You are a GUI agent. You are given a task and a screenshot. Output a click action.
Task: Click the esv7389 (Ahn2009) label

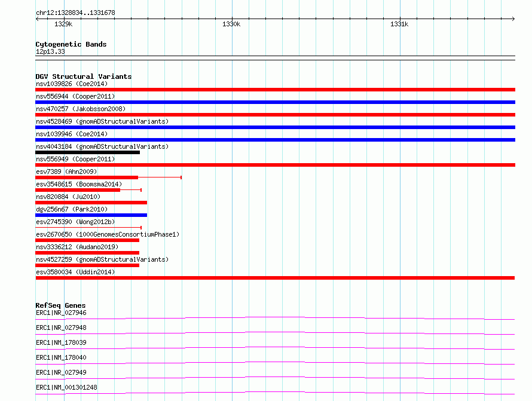coord(66,172)
